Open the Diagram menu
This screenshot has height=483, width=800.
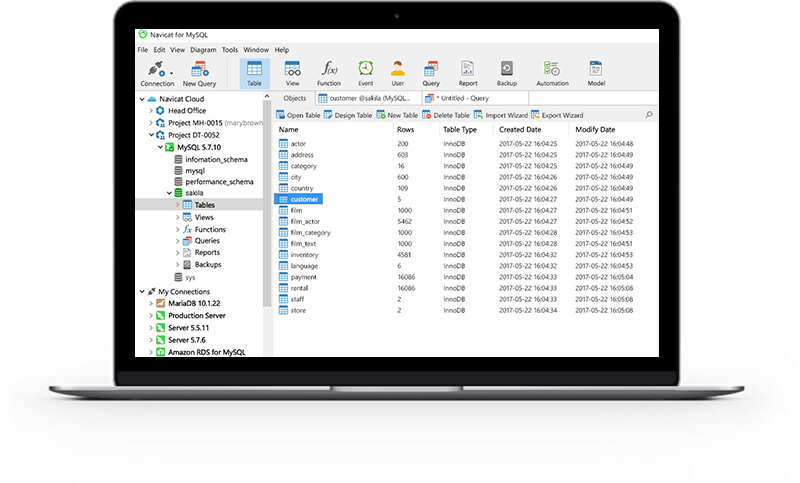(203, 50)
